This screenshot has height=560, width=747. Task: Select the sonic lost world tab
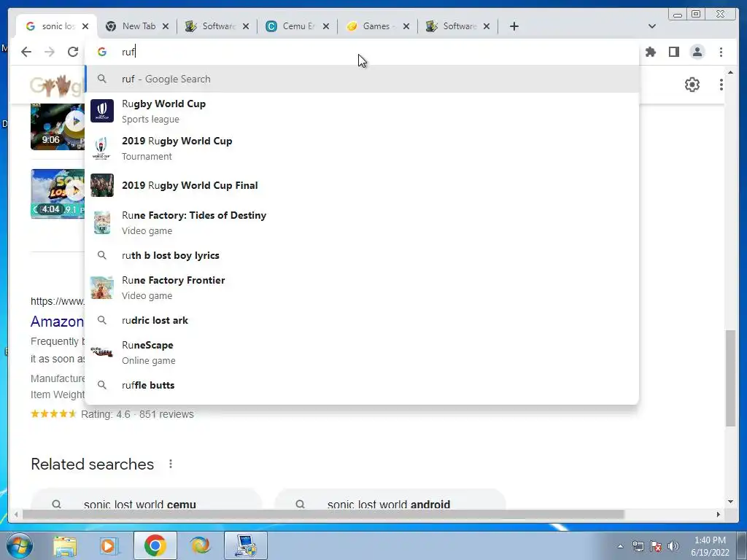[x=56, y=26]
